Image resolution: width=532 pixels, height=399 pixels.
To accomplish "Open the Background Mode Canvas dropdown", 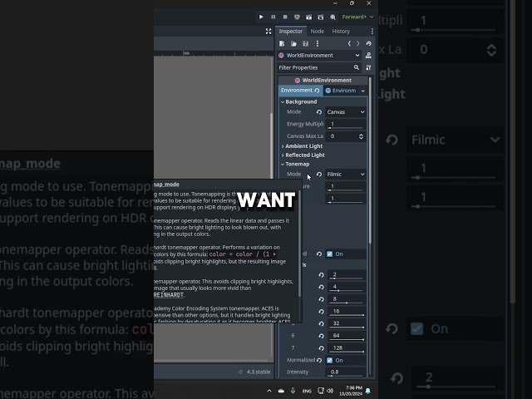I will pos(346,112).
